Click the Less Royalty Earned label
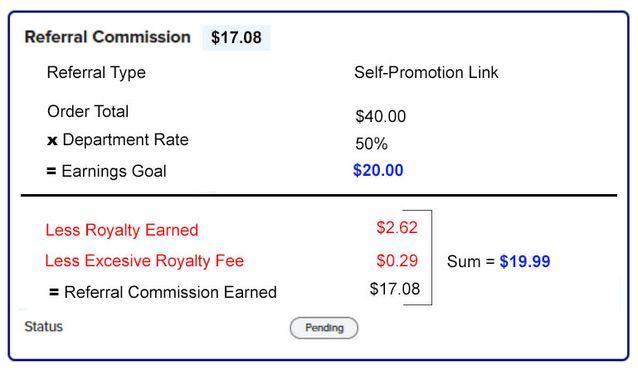The height and width of the screenshot is (370, 638). (122, 230)
